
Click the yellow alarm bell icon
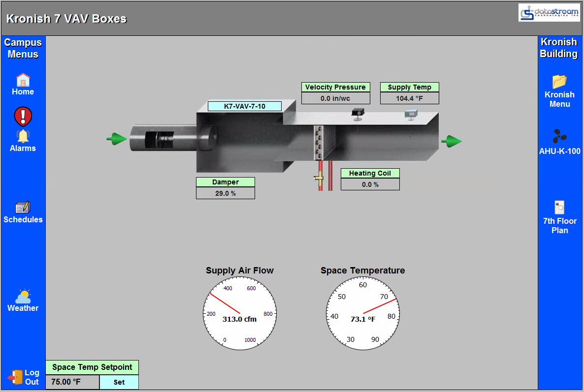(23, 136)
